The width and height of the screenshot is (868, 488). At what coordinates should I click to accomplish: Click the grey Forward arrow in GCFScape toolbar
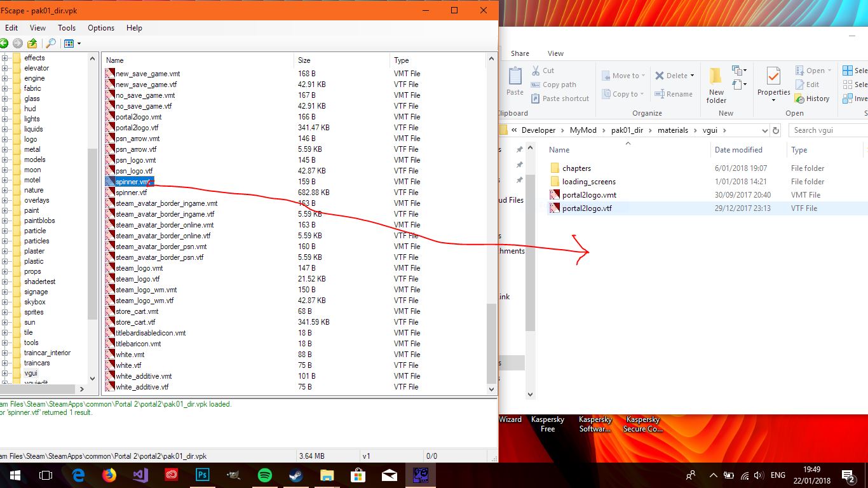(17, 43)
